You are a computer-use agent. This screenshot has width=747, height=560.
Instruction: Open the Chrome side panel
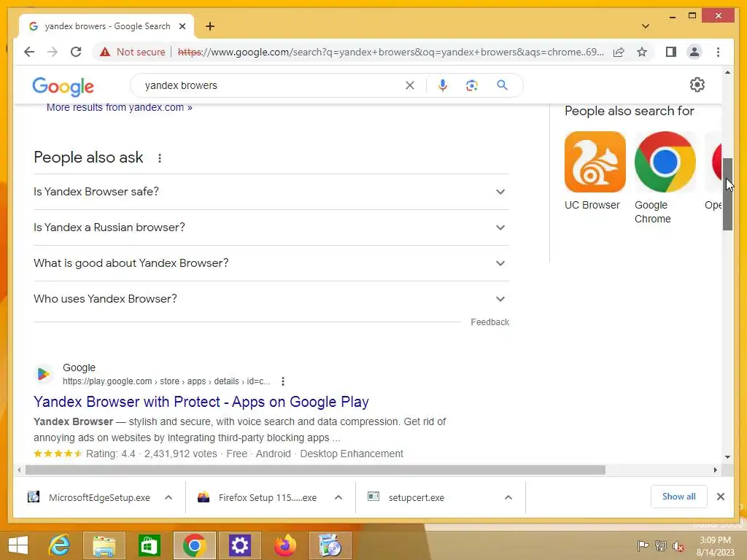[x=671, y=52]
